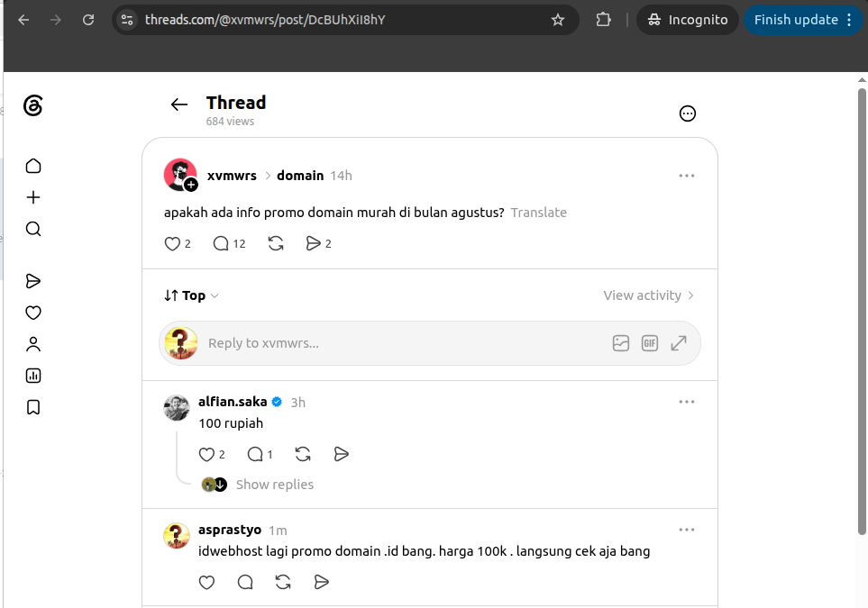Click the page vertical scrollbar

(862, 312)
